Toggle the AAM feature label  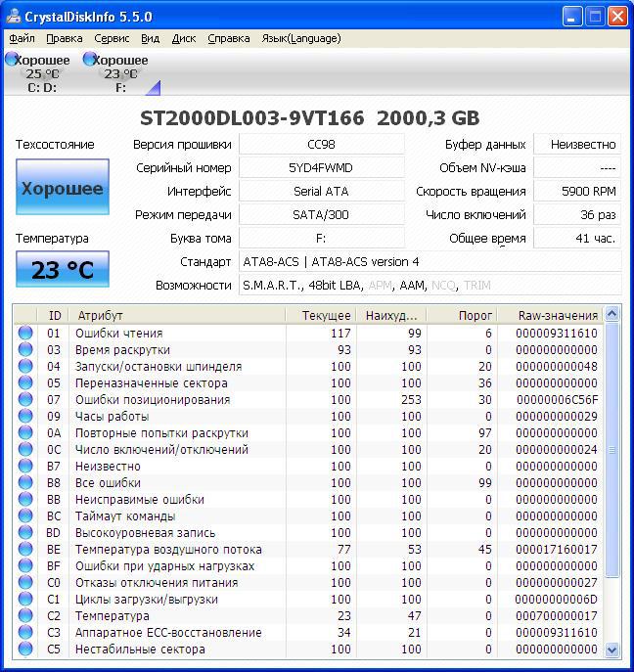pyautogui.click(x=415, y=286)
